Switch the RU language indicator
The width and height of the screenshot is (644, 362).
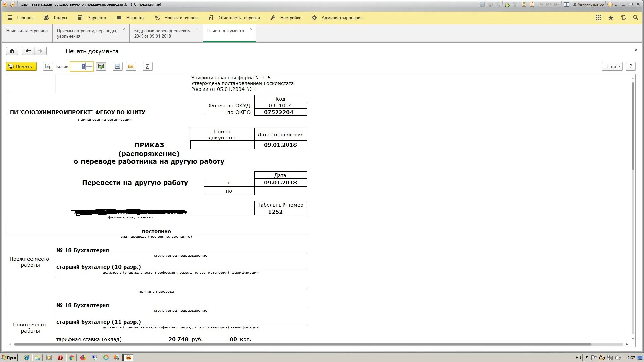(x=578, y=358)
